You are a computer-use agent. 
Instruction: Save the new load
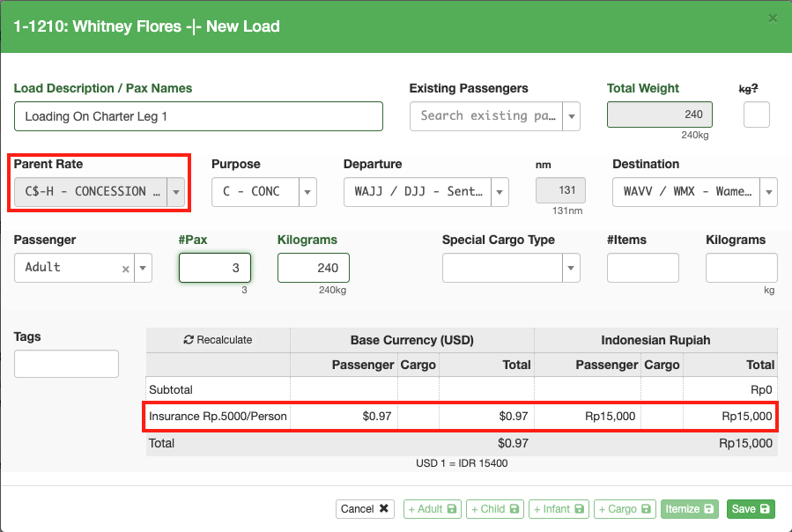click(x=751, y=509)
